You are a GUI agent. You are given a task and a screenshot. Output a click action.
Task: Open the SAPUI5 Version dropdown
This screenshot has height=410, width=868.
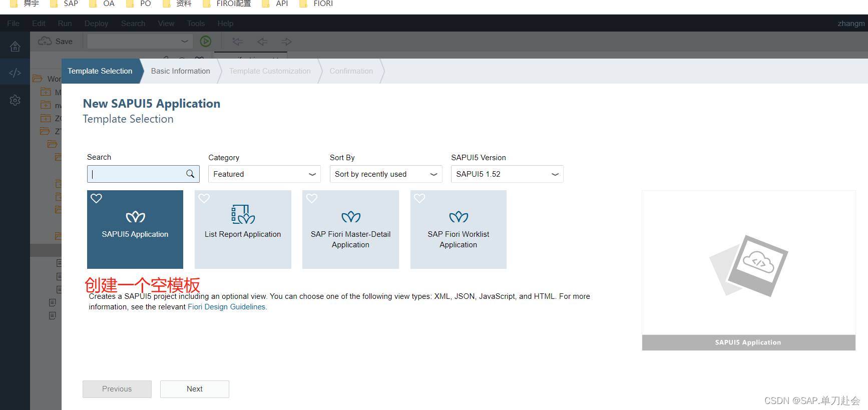(x=507, y=174)
